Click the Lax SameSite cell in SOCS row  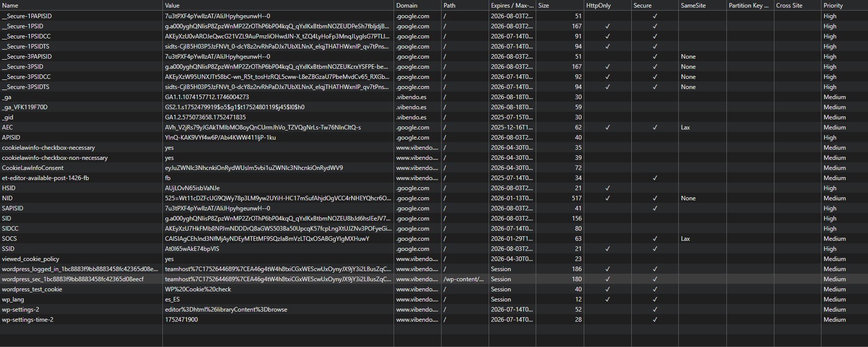685,239
